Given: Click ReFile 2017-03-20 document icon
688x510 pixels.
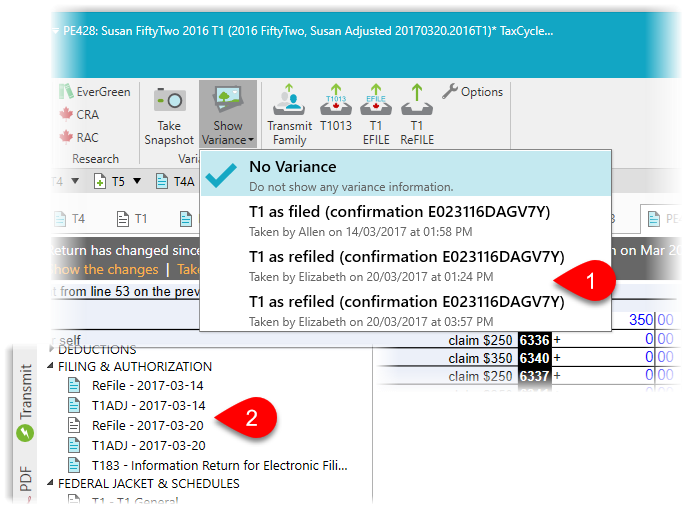Looking at the screenshot, I should (74, 425).
